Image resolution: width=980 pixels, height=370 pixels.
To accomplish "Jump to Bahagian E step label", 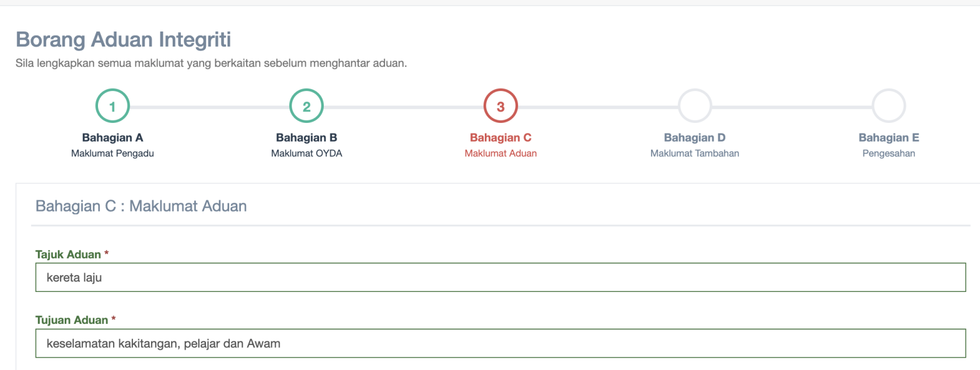I will point(889,138).
